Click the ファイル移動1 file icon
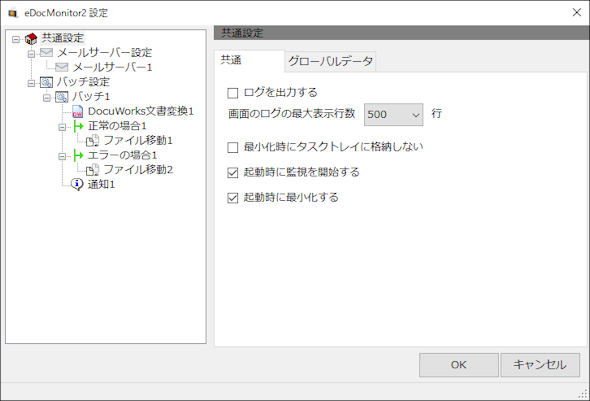This screenshot has width=590, height=401. pos(92,141)
